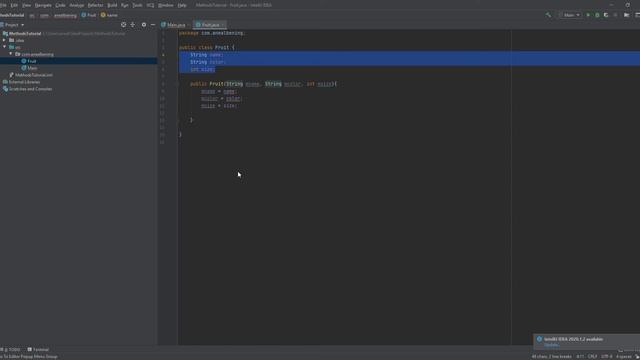Click the 'int size;' code line
The height and width of the screenshot is (360, 640).
coord(202,69)
